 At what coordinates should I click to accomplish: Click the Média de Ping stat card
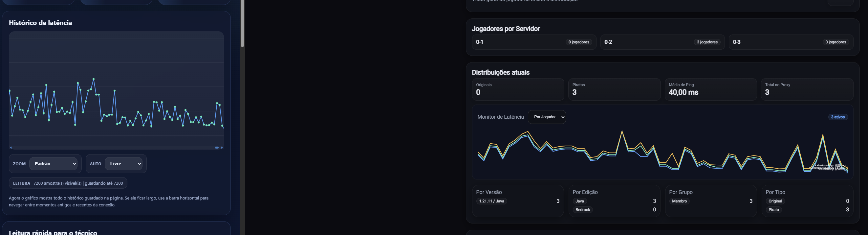point(710,89)
